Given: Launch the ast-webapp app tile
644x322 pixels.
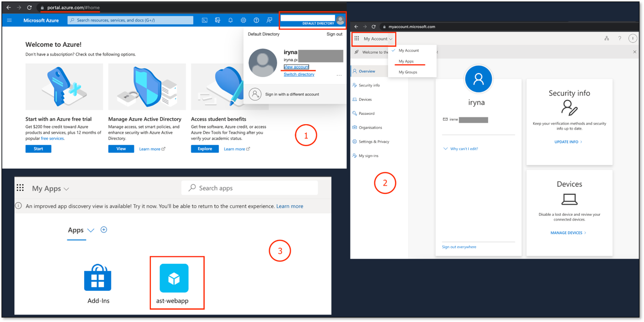Looking at the screenshot, I should [x=174, y=283].
